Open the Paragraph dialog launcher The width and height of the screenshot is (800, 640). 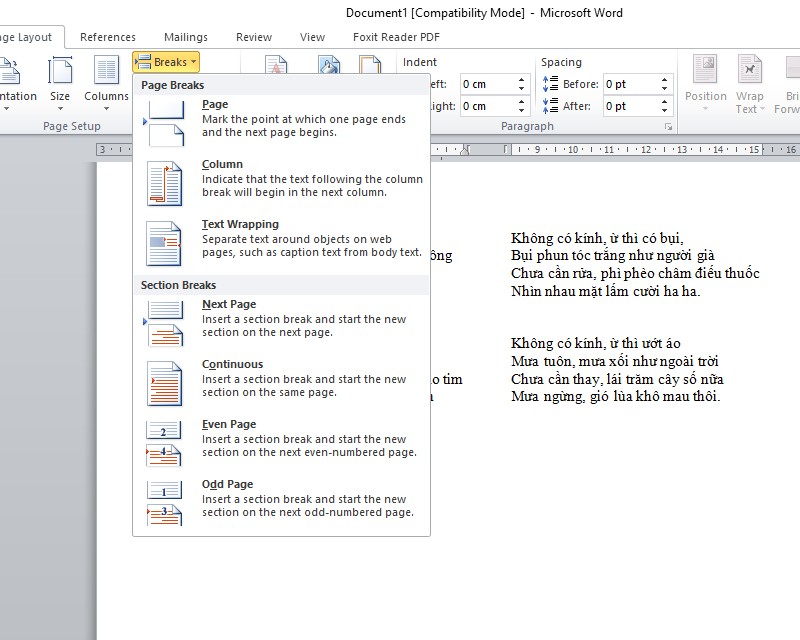pyautogui.click(x=668, y=127)
